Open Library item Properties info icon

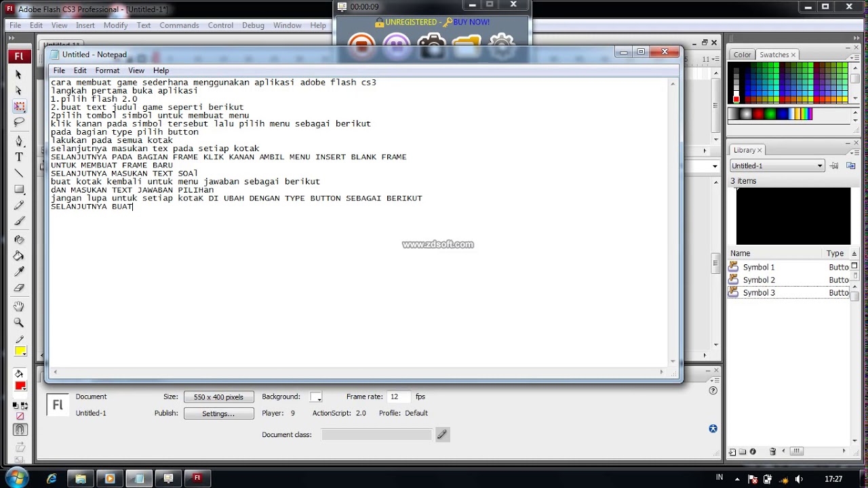[753, 451]
